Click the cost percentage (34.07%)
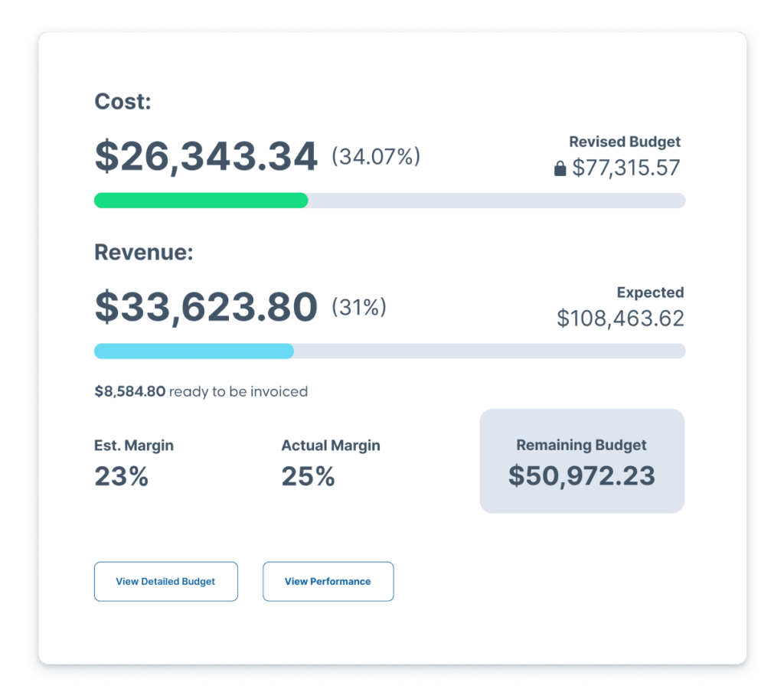Viewport: 784px width, 699px height. [x=375, y=157]
